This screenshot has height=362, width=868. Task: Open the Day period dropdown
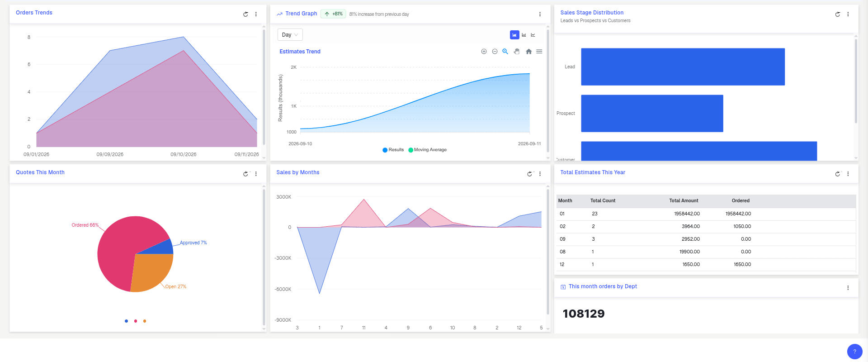coord(290,35)
